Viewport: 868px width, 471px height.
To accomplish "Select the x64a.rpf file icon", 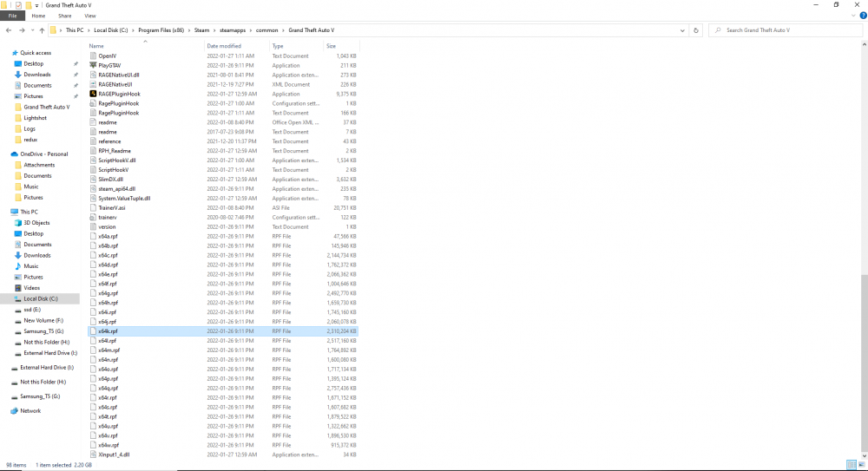I will tap(93, 236).
